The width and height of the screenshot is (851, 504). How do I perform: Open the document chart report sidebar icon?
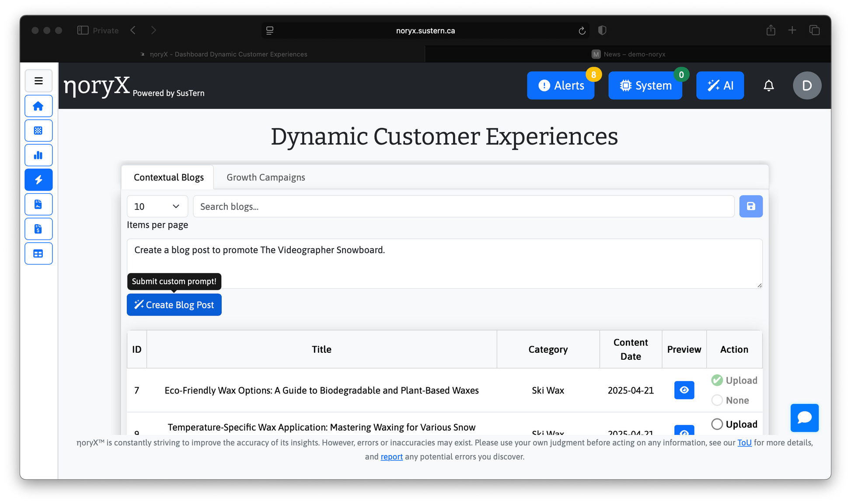pyautogui.click(x=38, y=204)
